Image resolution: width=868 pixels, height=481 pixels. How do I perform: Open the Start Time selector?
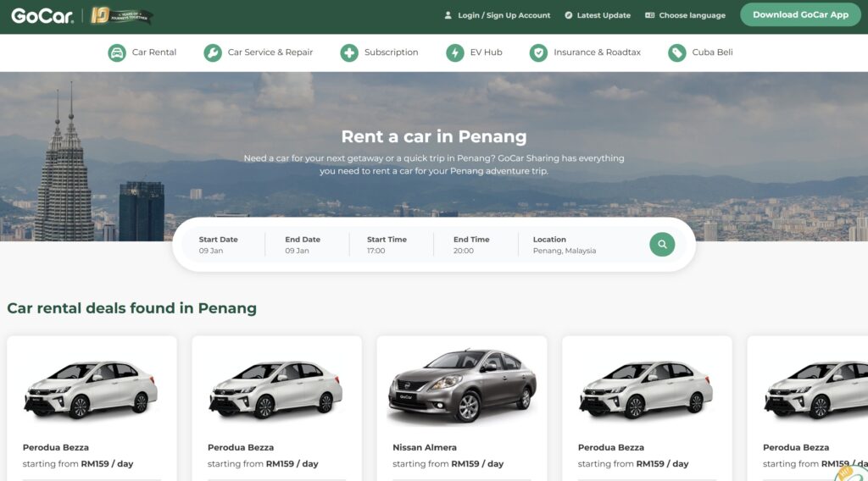click(x=387, y=245)
